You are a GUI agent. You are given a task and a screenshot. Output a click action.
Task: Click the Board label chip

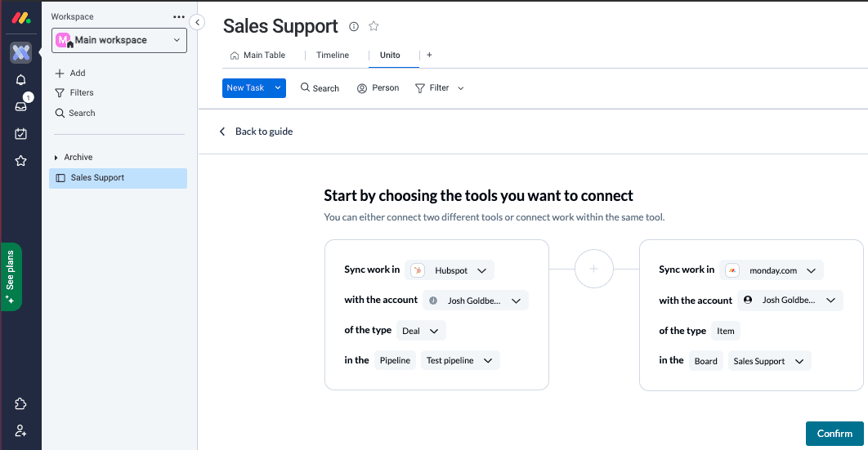[x=706, y=361]
